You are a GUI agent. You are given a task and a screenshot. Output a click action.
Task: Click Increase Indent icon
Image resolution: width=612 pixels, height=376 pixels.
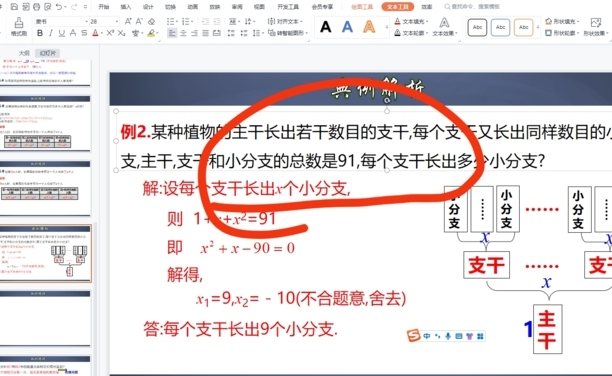click(x=217, y=21)
